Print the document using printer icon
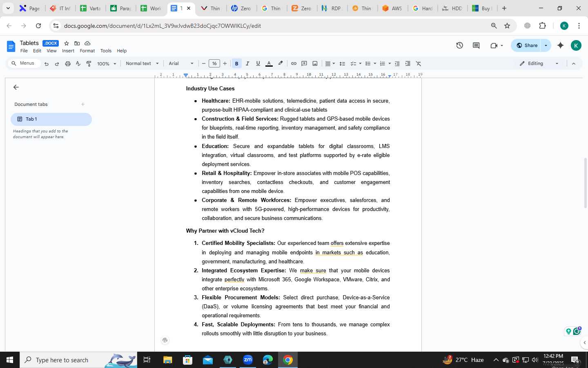588x368 pixels. click(68, 64)
